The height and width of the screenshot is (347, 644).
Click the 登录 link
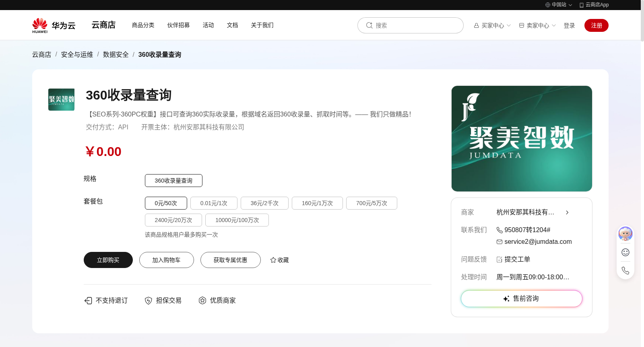[x=569, y=25]
